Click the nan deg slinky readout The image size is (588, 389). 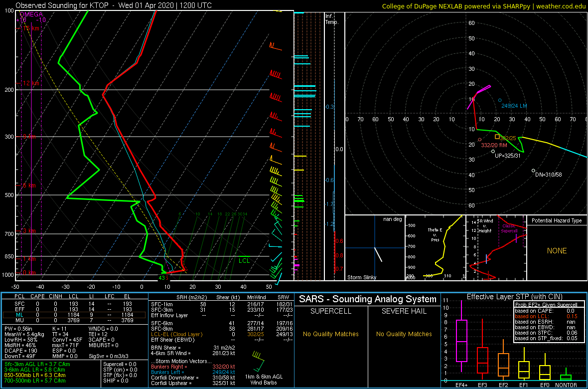pyautogui.click(x=393, y=219)
